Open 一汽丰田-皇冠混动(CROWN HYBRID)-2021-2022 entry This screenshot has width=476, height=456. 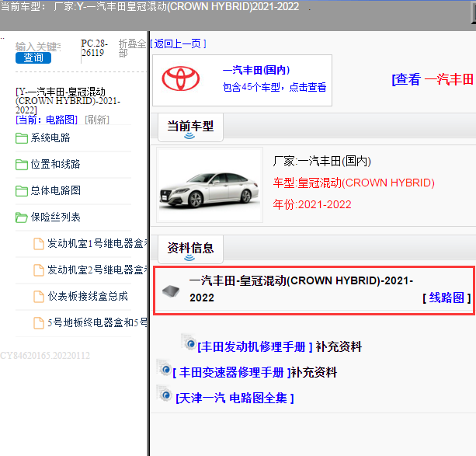301,289
